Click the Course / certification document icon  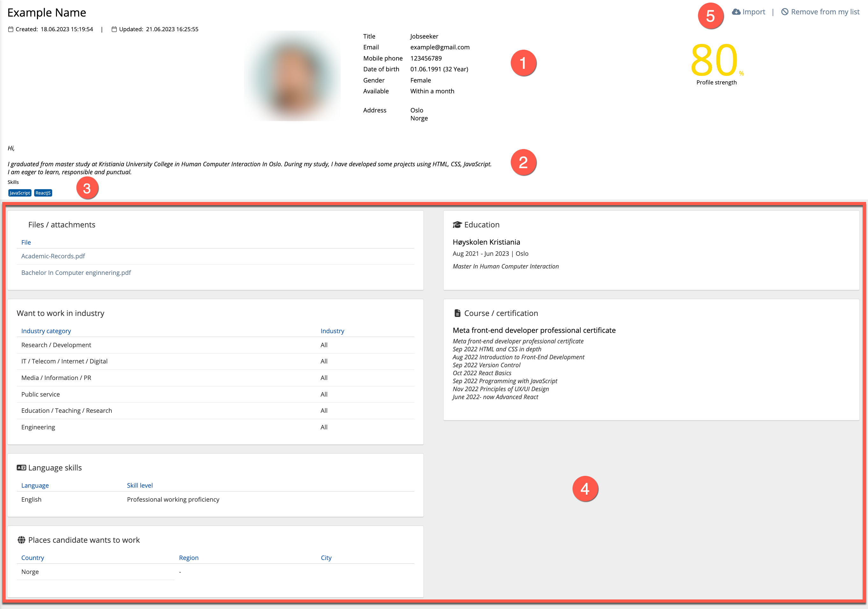click(458, 313)
